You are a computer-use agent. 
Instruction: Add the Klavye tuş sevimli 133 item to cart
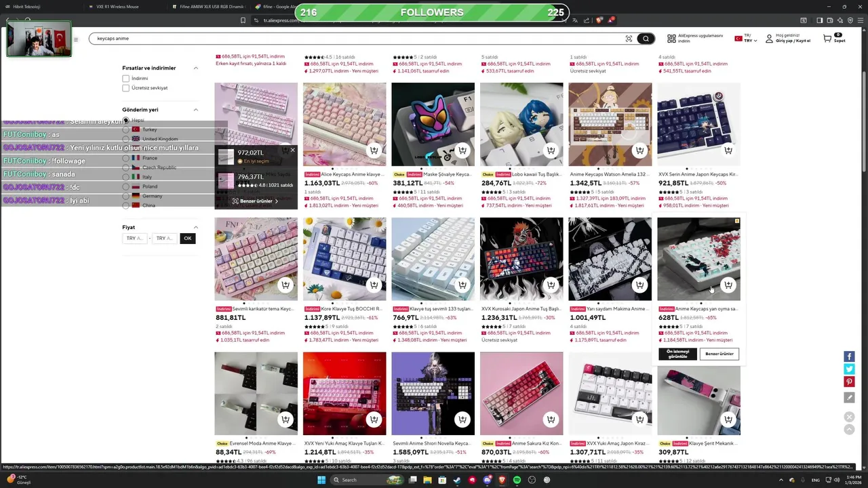(x=462, y=285)
